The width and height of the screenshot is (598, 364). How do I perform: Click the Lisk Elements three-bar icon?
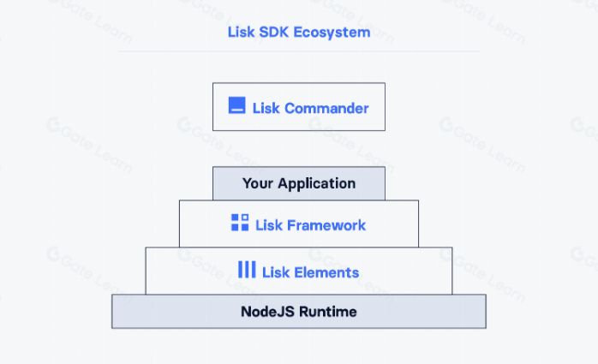click(247, 271)
